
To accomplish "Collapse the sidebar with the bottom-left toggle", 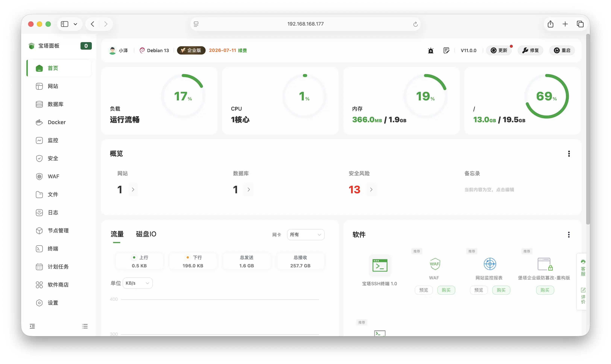I will [x=32, y=326].
